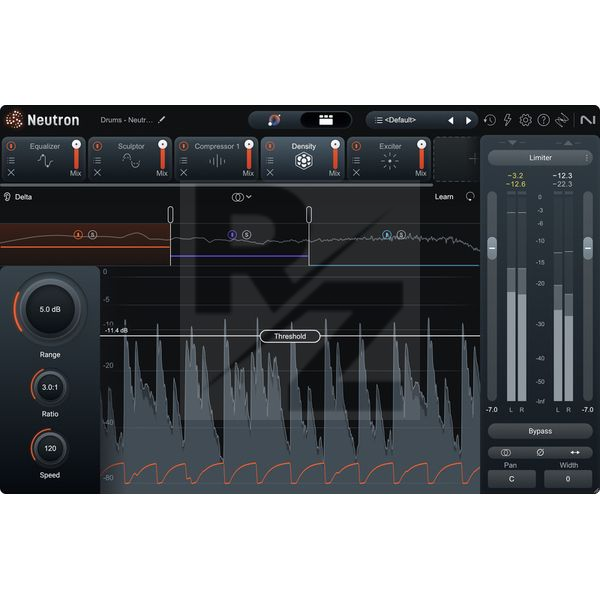600x600 pixels.
Task: Rename the track using the pencil icon
Action: tap(161, 120)
